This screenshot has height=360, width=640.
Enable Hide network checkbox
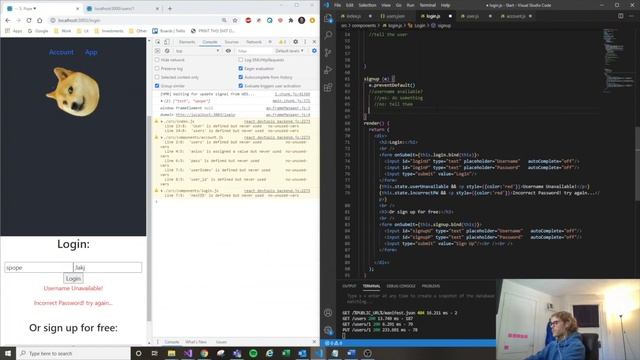click(157, 60)
